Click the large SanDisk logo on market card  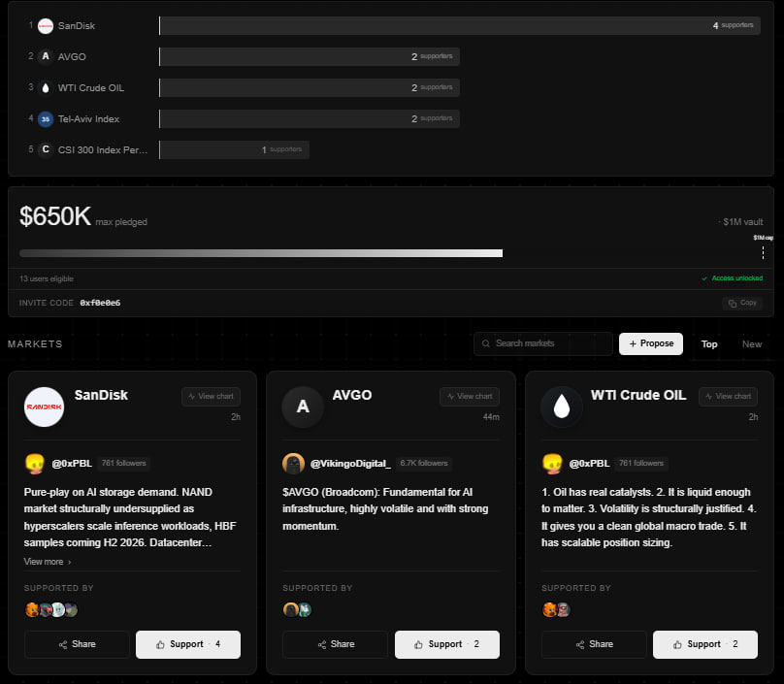pyautogui.click(x=44, y=407)
